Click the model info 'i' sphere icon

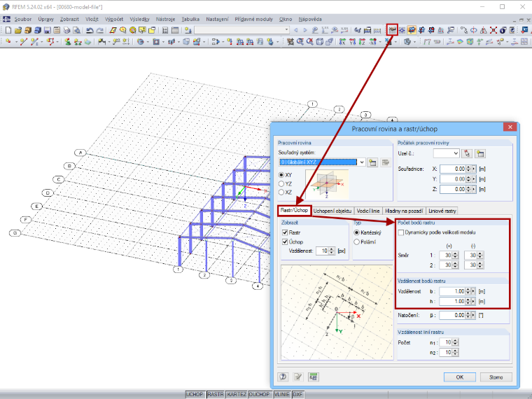point(503,30)
